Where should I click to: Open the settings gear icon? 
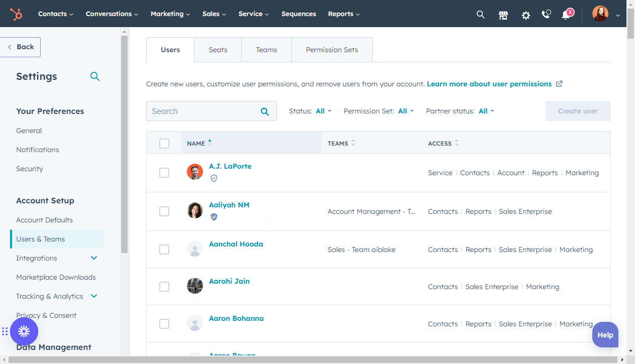[x=526, y=15]
